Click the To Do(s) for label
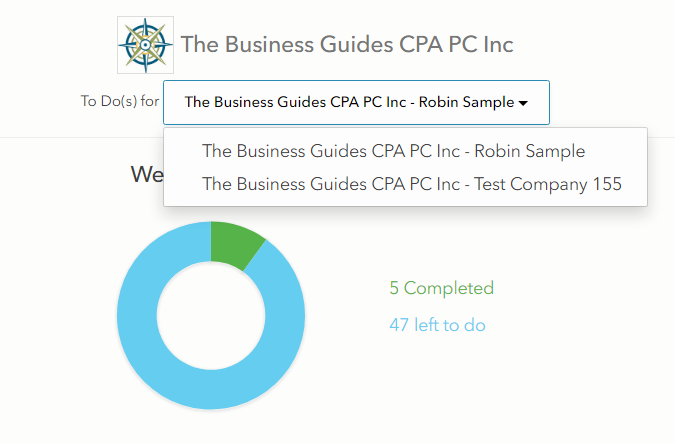 [120, 101]
